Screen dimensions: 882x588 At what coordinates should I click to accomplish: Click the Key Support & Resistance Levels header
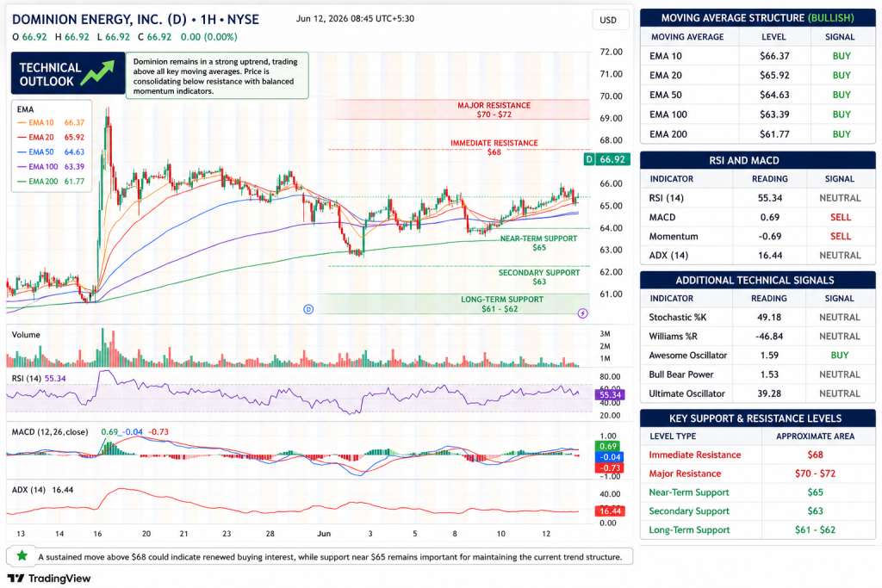pyautogui.click(x=758, y=418)
